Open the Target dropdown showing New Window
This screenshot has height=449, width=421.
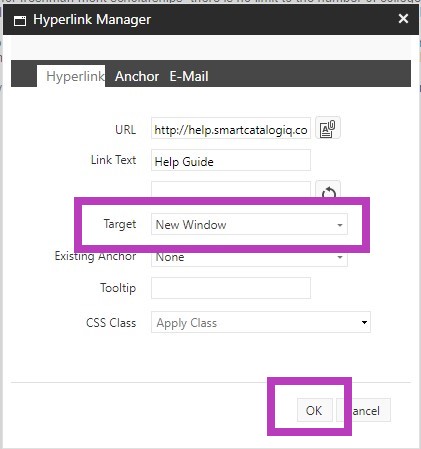tap(249, 224)
